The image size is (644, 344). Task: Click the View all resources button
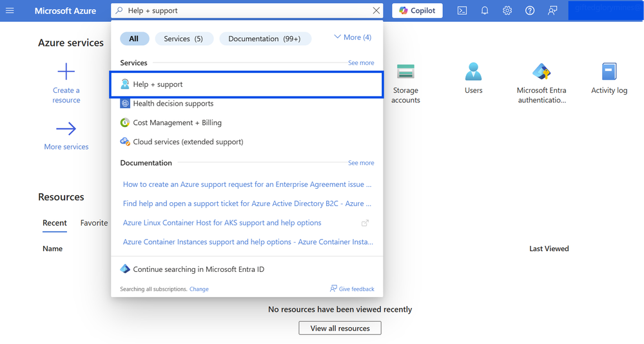[x=340, y=329]
